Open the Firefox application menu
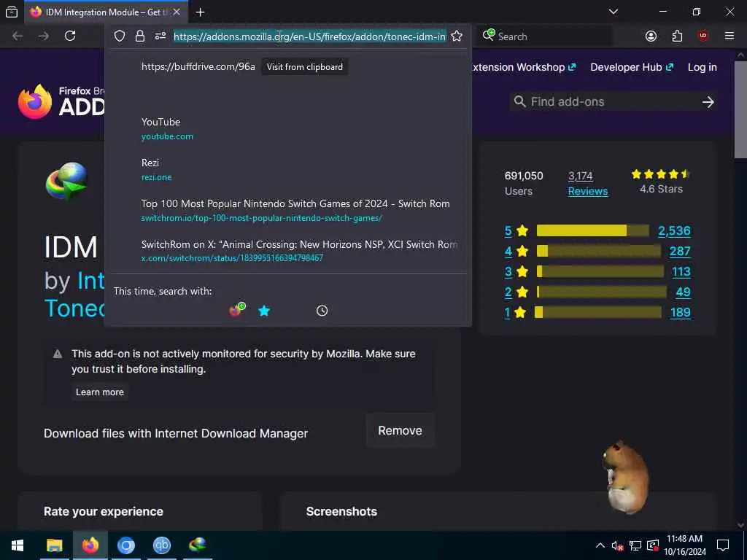 (729, 36)
